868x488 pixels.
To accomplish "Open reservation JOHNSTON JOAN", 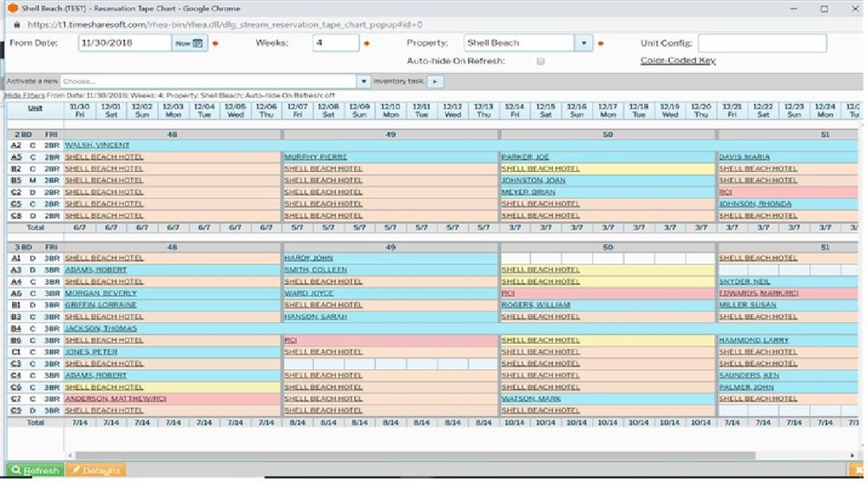I will 533,181.
